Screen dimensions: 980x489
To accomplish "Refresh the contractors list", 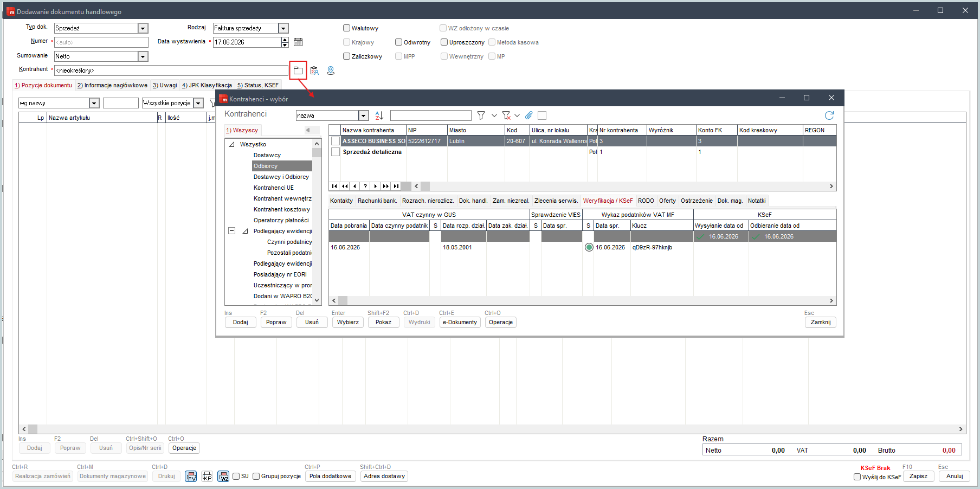I will [x=829, y=115].
